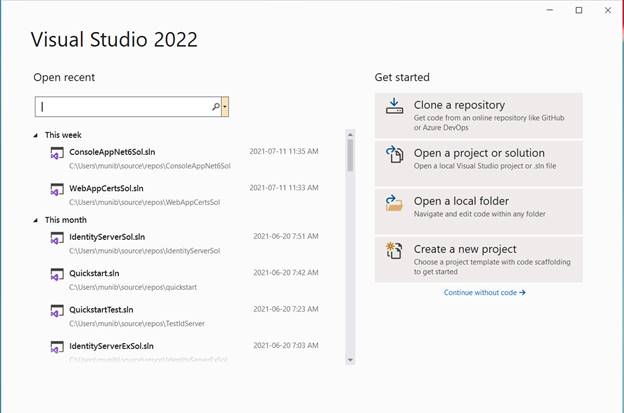Click the Open a local folder icon
The height and width of the screenshot is (413, 624).
(394, 203)
